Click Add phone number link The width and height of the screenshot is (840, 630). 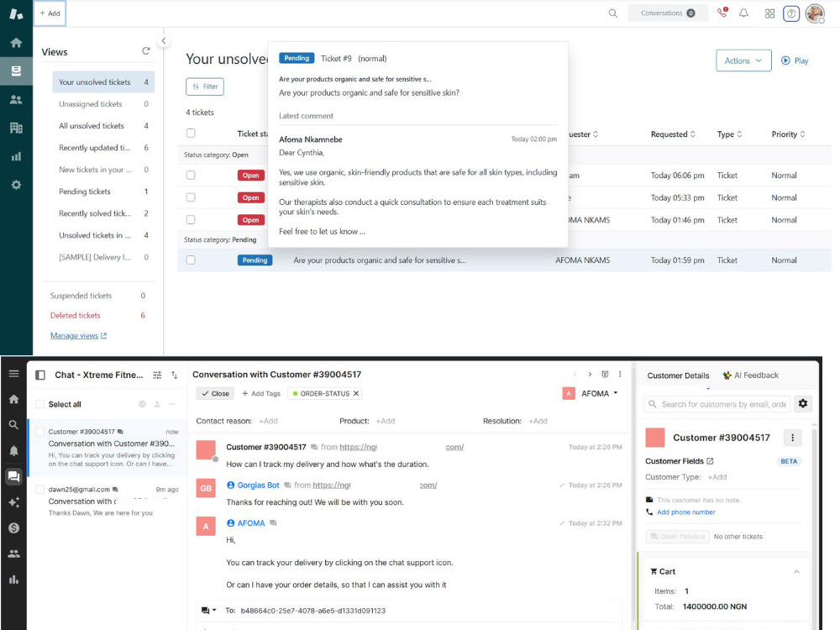[x=685, y=512]
